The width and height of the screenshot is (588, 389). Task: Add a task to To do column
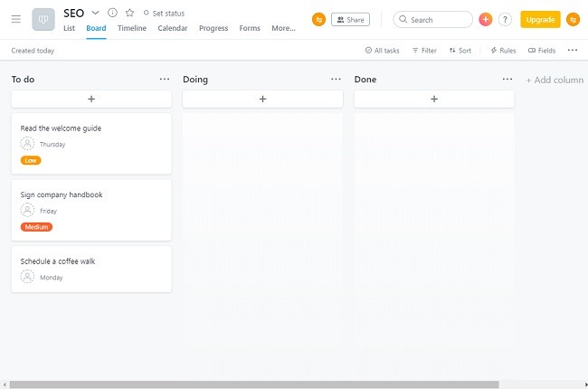91,99
